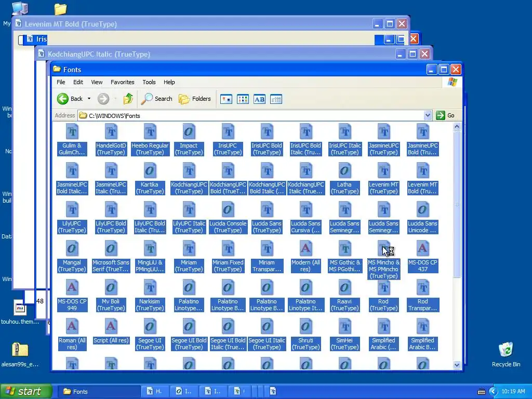Click the scrollbar up arrow
The width and height of the screenshot is (532, 399).
[457, 127]
